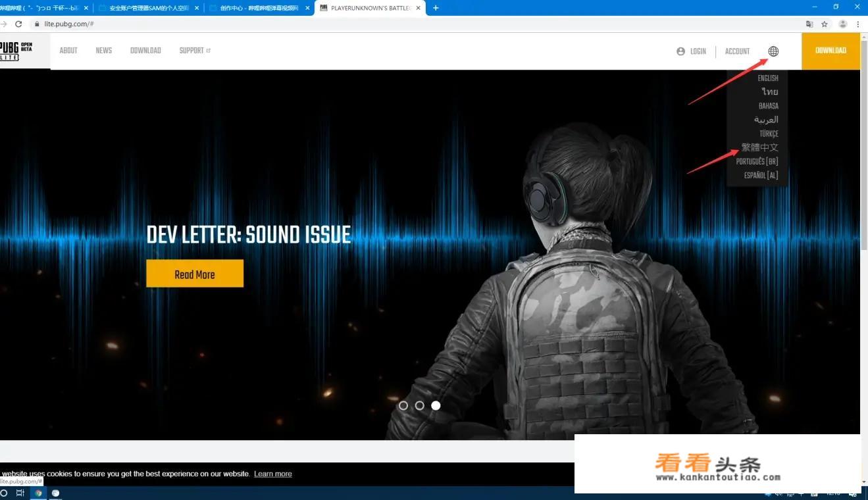This screenshot has width=868, height=500.
Task: Open a new browser tab with the plus
Action: pos(436,8)
